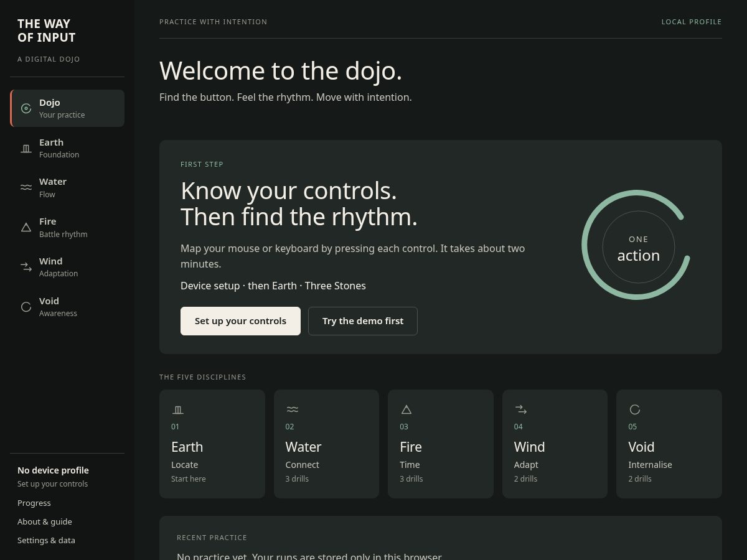This screenshot has width=747, height=560.
Task: Open the 02 Water Connect discipline card
Action: point(326,444)
